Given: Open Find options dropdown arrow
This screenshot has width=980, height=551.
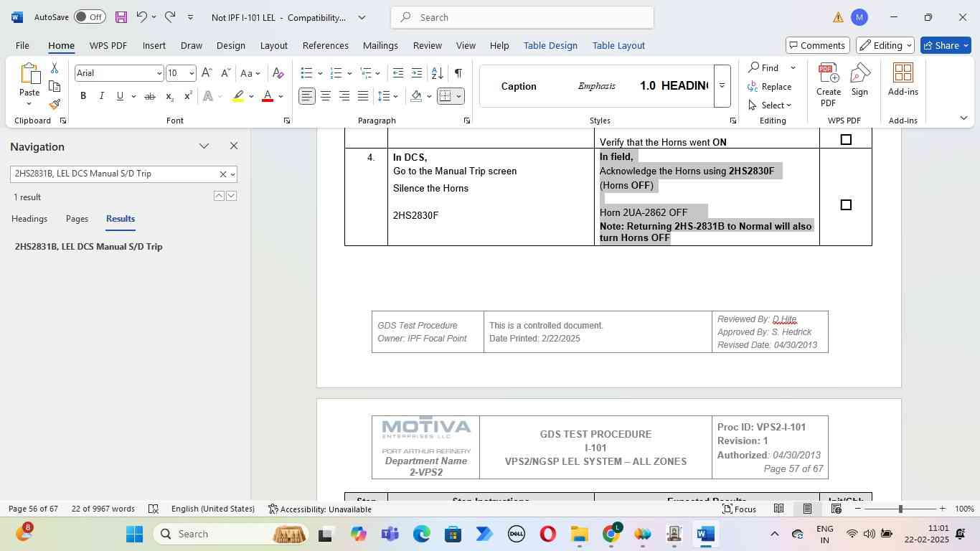Looking at the screenshot, I should (793, 67).
